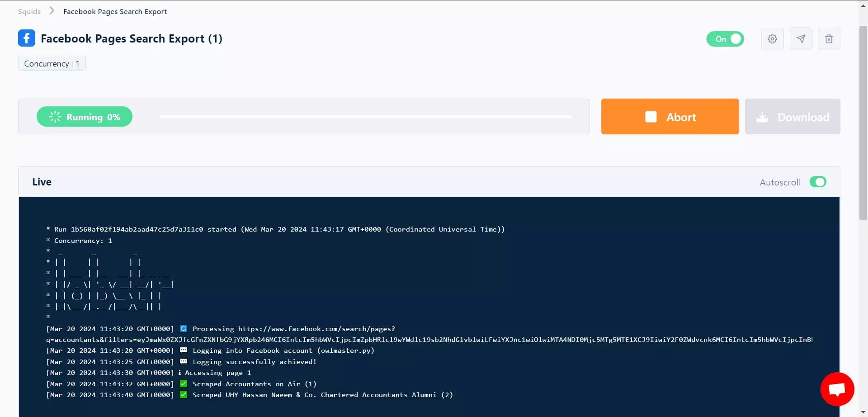The width and height of the screenshot is (868, 417).
Task: Click the green checkmark beside Scraped Accountants
Action: pyautogui.click(x=183, y=383)
